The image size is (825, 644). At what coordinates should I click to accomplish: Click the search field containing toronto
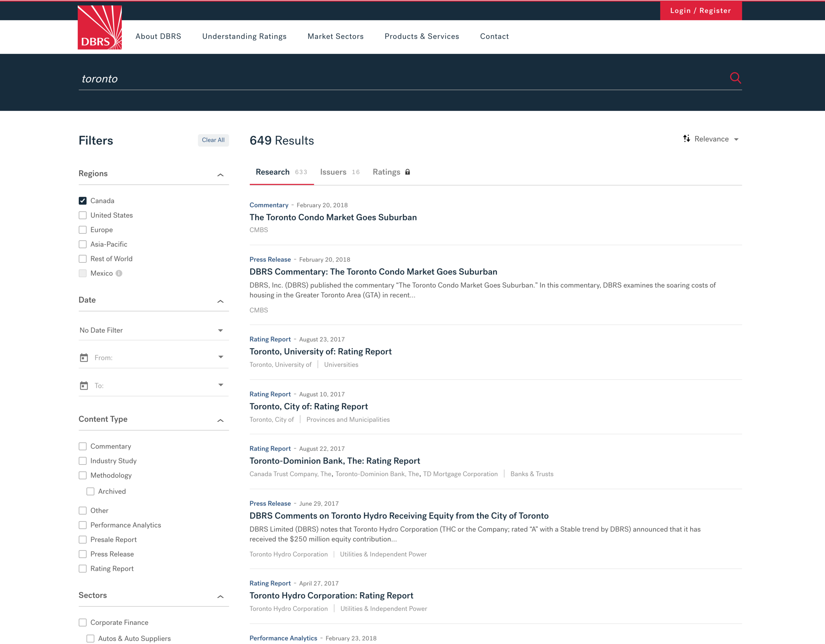403,79
